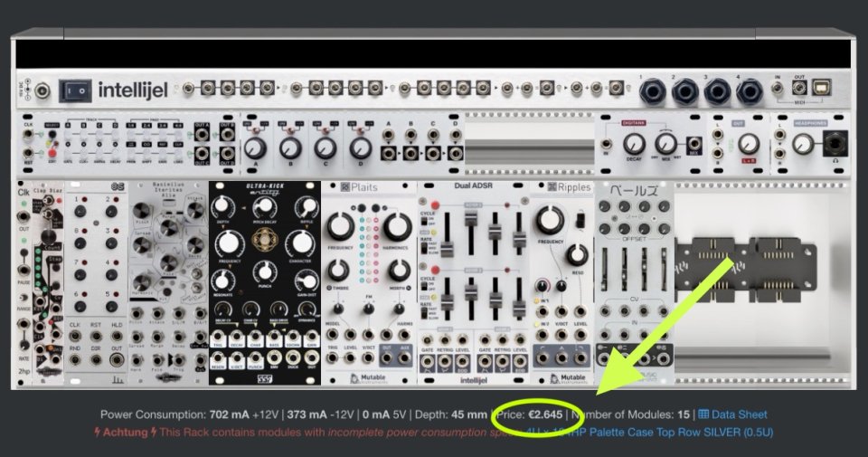Select the Ripples module header

click(569, 187)
